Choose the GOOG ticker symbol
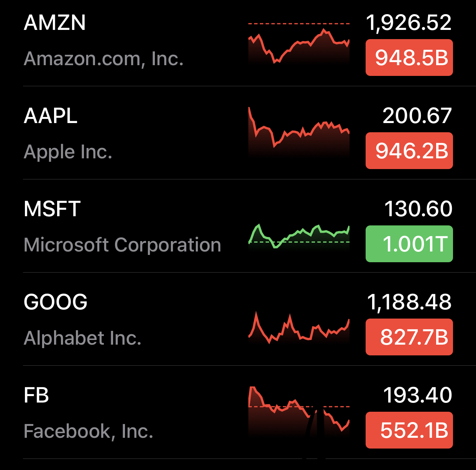 (56, 302)
